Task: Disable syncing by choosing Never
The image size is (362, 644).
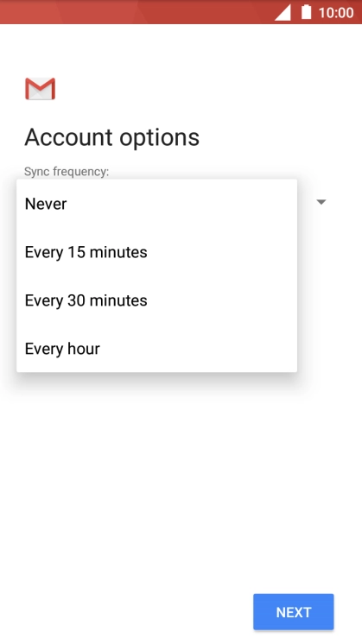Action: (x=156, y=204)
